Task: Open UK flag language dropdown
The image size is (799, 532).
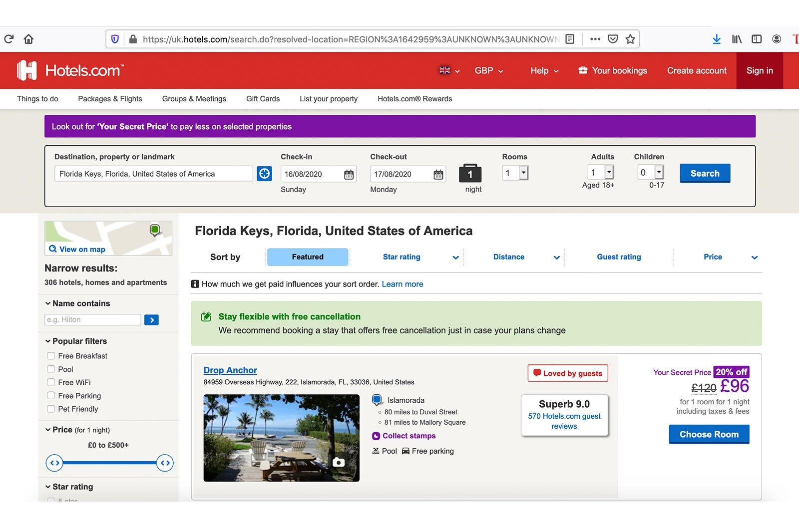Action: pos(449,70)
